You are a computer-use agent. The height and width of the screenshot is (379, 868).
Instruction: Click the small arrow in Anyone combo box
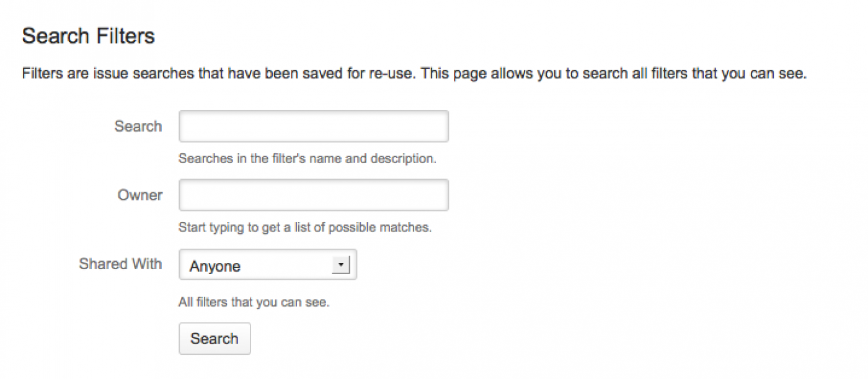[340, 265]
